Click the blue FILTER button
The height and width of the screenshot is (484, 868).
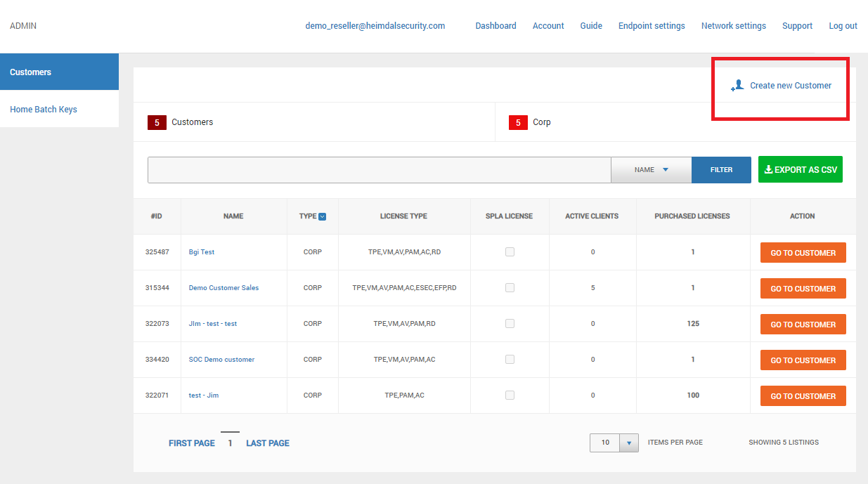[x=721, y=169]
